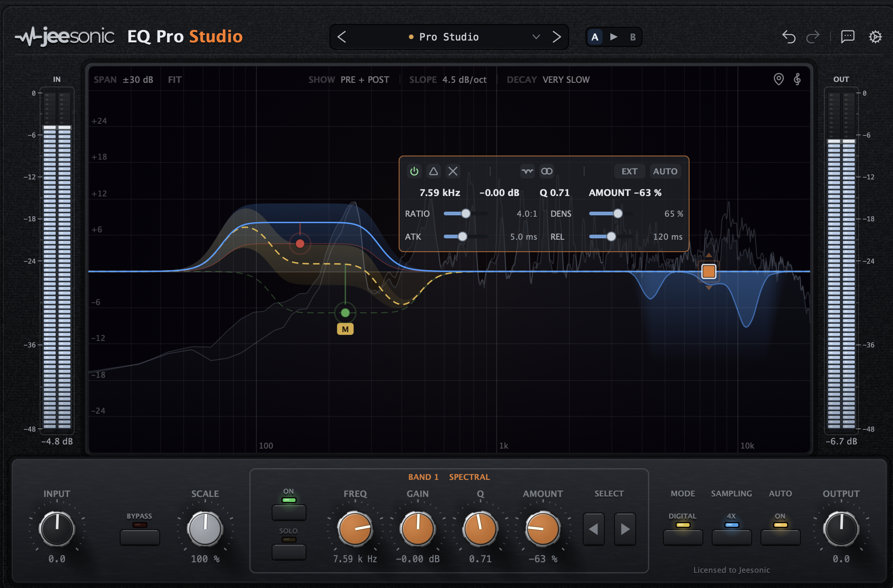Click the up arrow above the orange handle
893x588 pixels.
[709, 255]
